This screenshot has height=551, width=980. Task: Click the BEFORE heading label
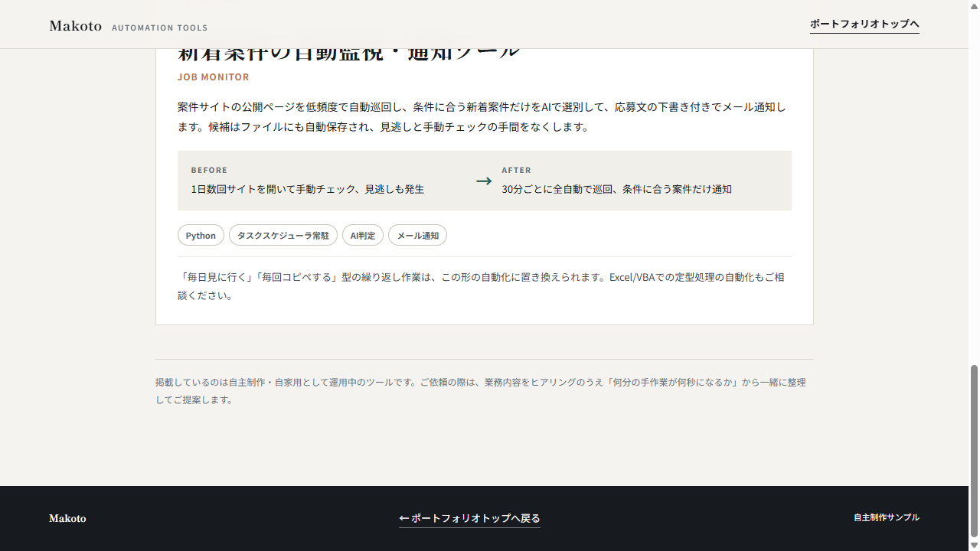pyautogui.click(x=209, y=170)
